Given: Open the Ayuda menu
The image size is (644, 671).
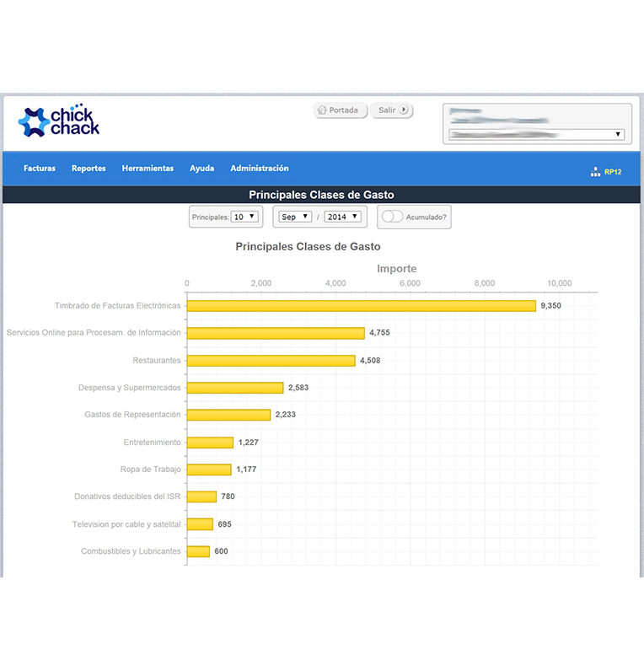Looking at the screenshot, I should tap(202, 169).
